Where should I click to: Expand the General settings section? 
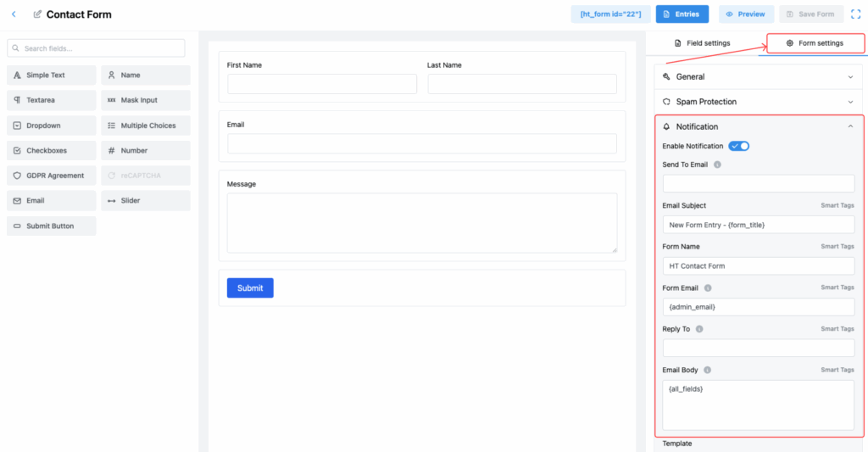[759, 77]
